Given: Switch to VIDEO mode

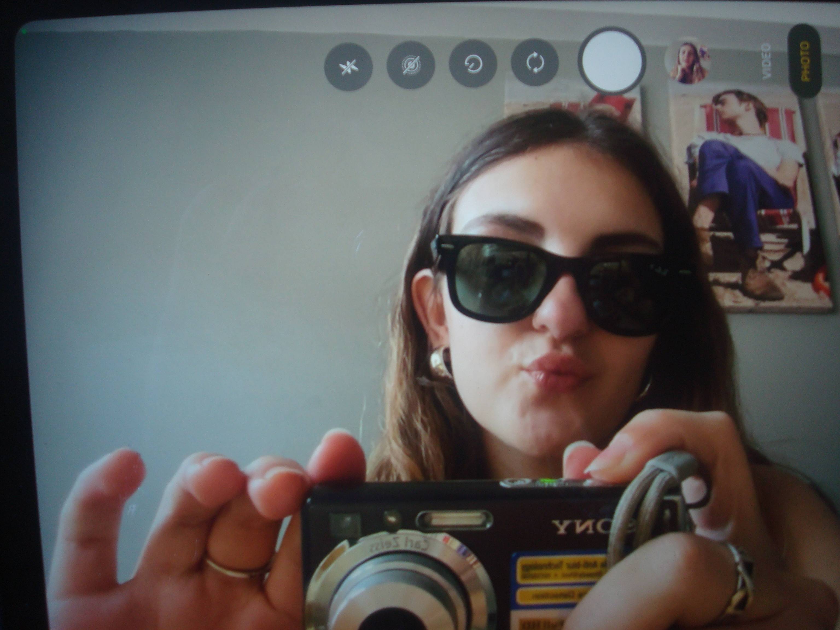Looking at the screenshot, I should point(767,61).
